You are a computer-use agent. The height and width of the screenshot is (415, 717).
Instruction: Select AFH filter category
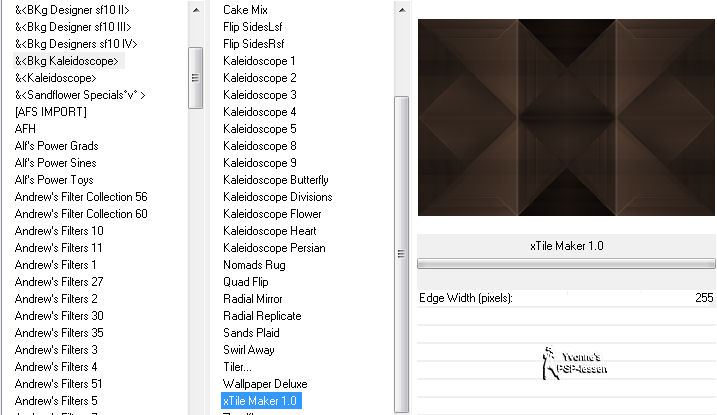[x=25, y=129]
